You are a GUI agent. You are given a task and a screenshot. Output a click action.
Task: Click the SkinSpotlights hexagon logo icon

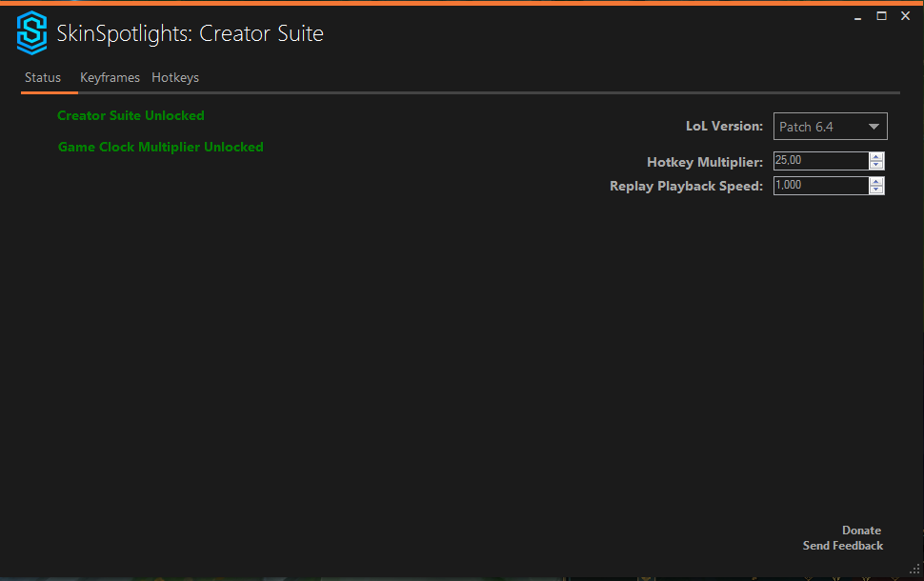31,33
